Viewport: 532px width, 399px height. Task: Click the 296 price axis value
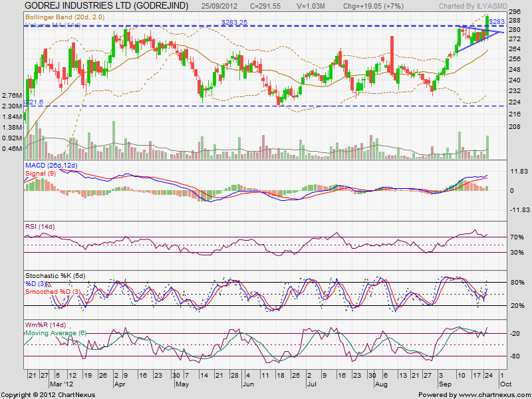(x=516, y=11)
